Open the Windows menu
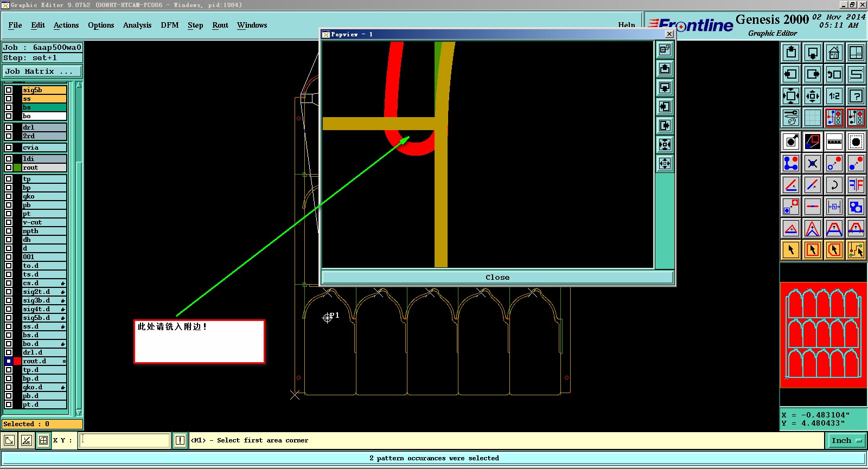 pyautogui.click(x=252, y=25)
